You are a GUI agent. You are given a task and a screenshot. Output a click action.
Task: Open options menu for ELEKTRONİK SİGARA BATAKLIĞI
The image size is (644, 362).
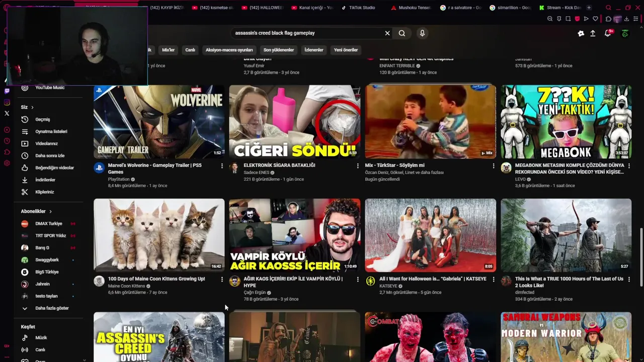tap(358, 166)
